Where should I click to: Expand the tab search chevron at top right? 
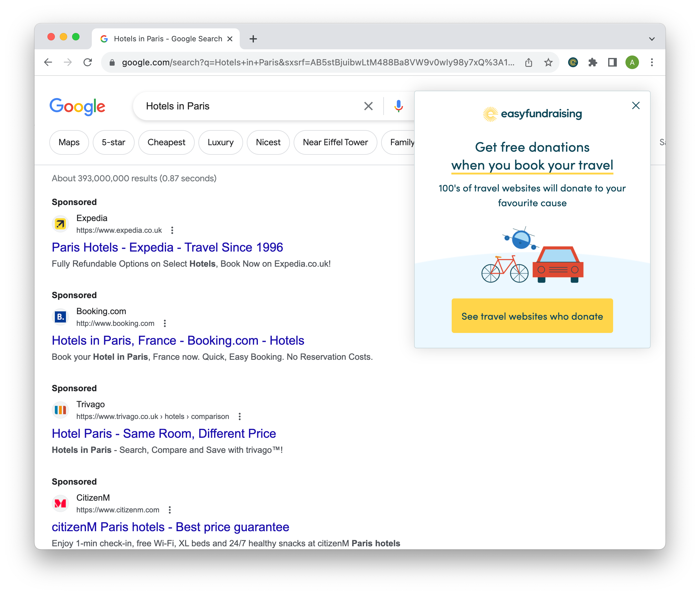tap(652, 39)
